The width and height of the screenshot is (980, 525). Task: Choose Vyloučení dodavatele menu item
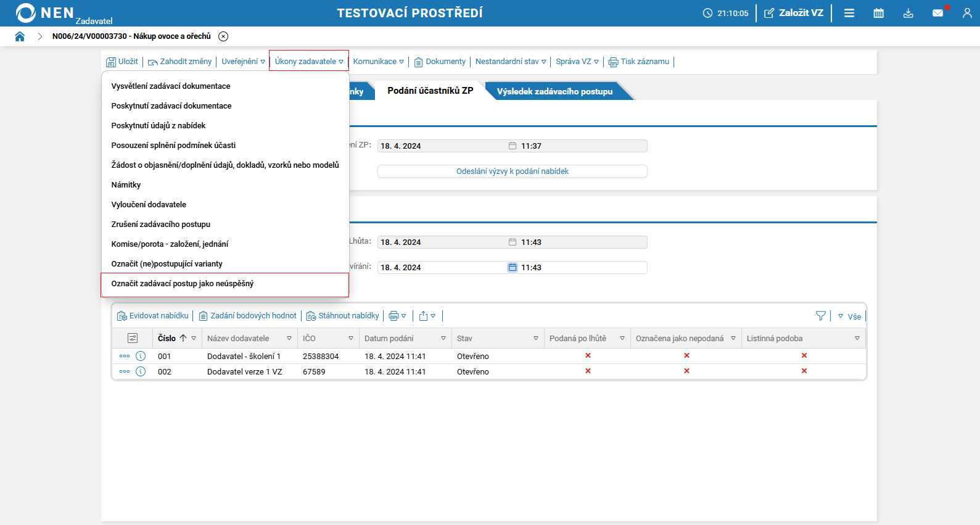pos(149,205)
